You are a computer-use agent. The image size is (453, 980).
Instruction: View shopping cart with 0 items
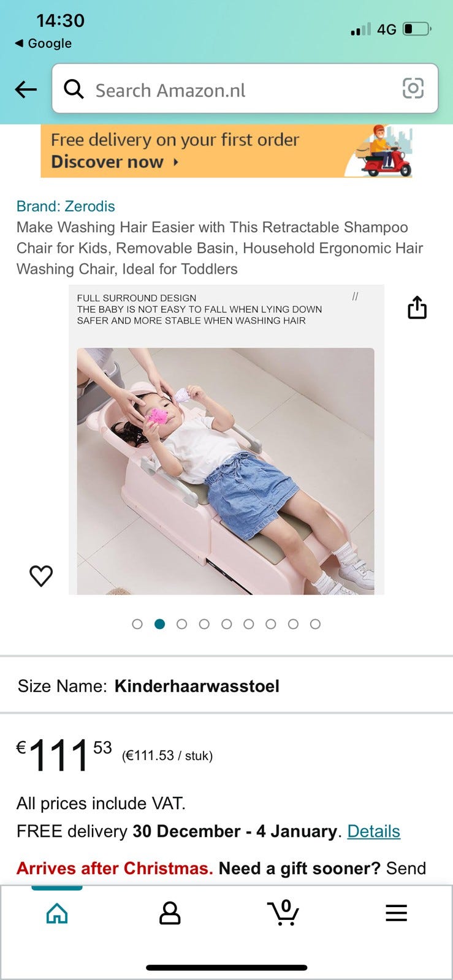click(x=283, y=912)
